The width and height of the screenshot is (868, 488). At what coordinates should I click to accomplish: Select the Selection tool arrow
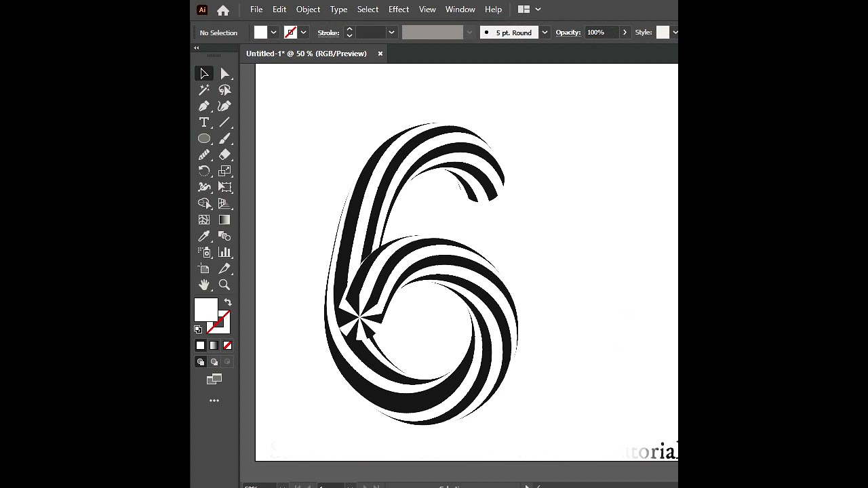pyautogui.click(x=204, y=73)
